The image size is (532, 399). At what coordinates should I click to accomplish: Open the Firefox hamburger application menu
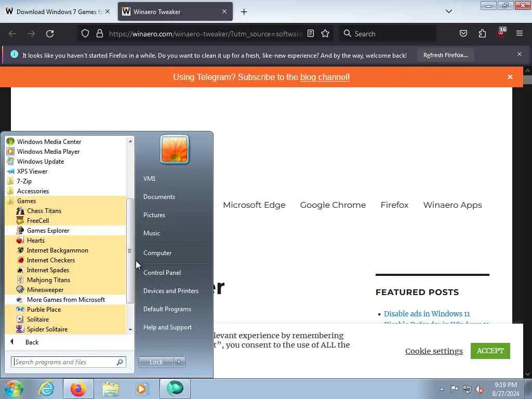[x=519, y=34]
